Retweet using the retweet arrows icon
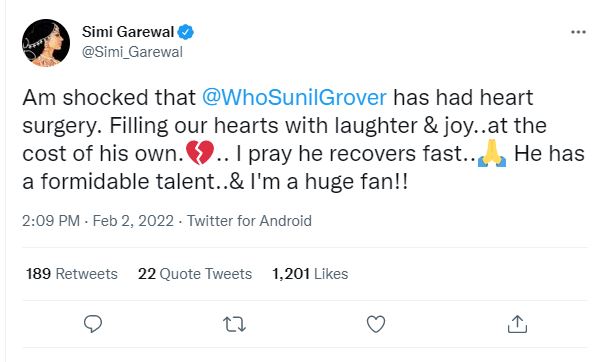Image resolution: width=602 pixels, height=362 pixels. [234, 324]
